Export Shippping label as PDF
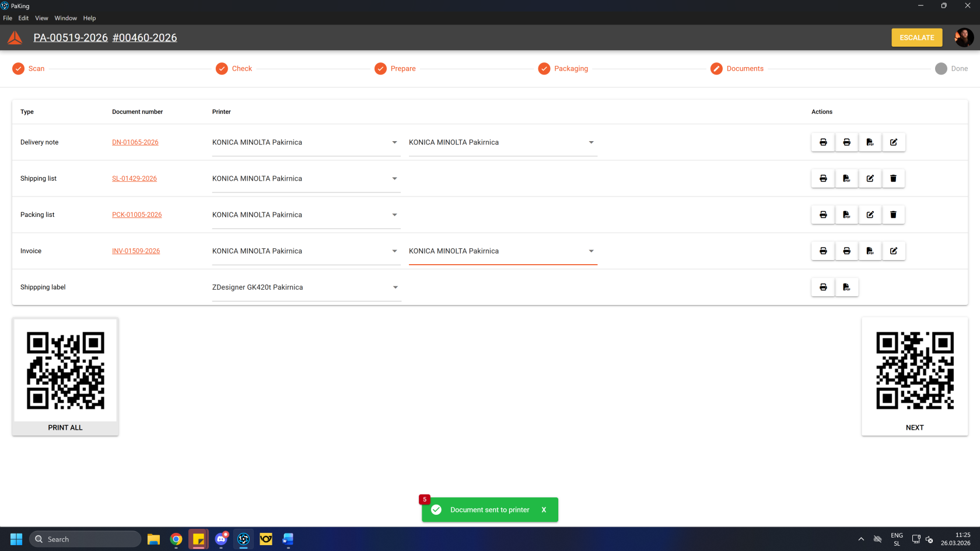The height and width of the screenshot is (551, 980). pos(846,287)
